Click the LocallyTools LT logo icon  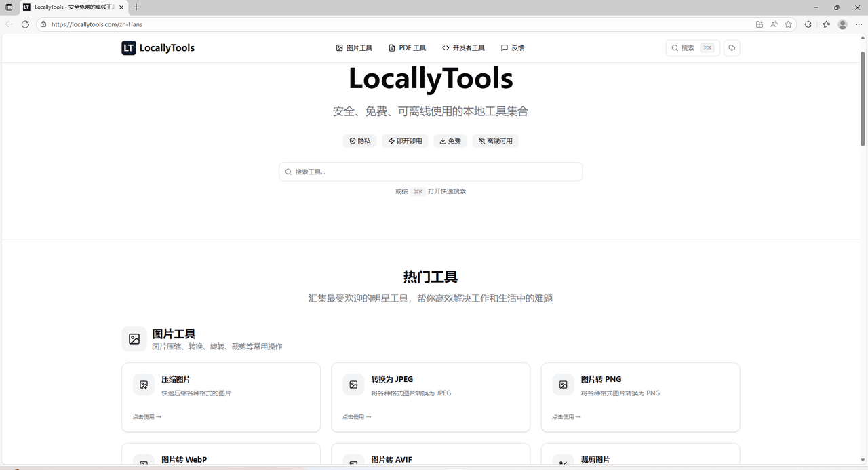click(129, 48)
